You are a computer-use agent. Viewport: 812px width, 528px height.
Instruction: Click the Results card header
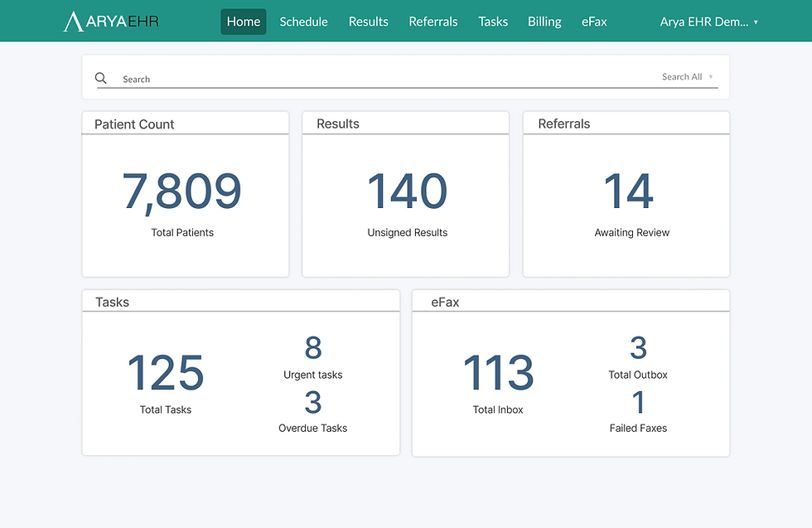pos(405,124)
